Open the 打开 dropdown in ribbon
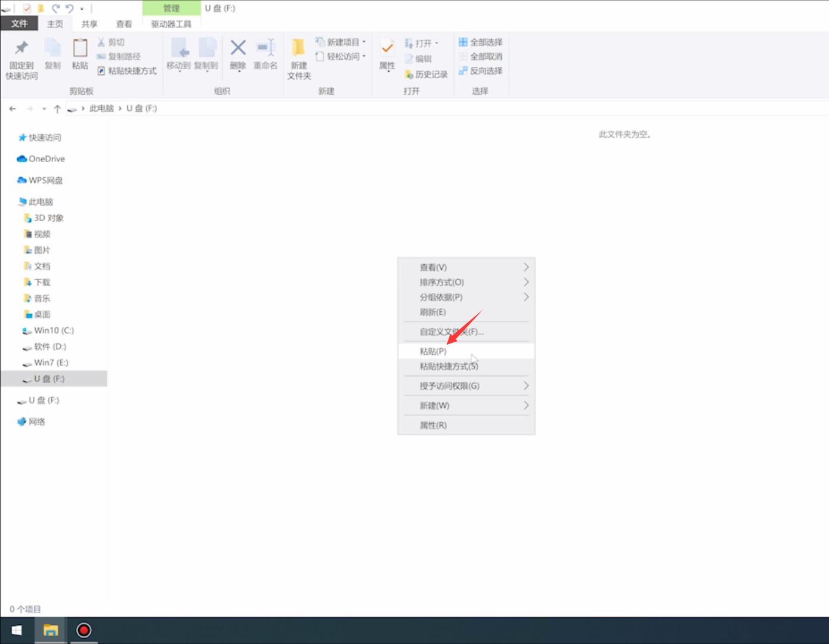Screen dimensions: 829x644 421,43
